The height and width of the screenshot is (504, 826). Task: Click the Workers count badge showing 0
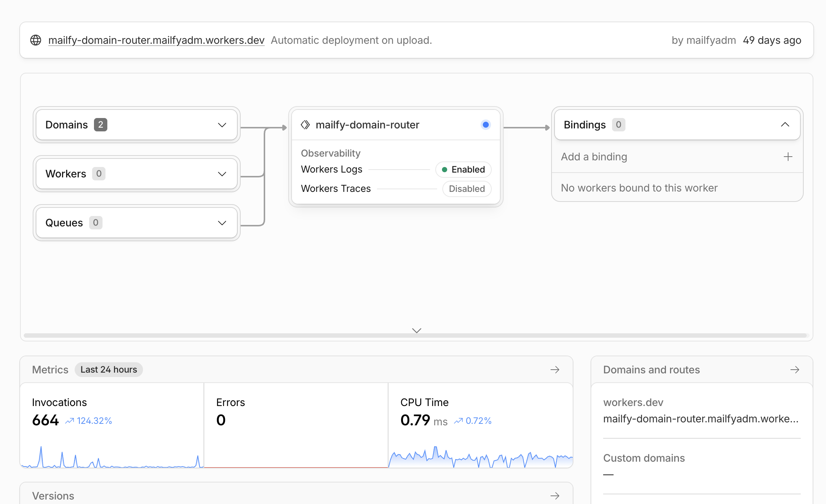[99, 174]
